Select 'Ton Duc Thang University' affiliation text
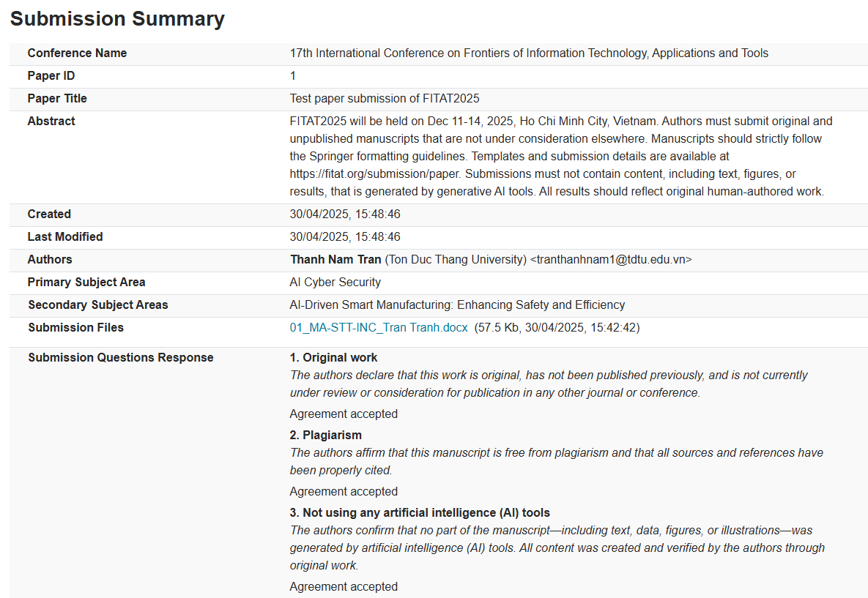This screenshot has width=868, height=598. coord(456,259)
